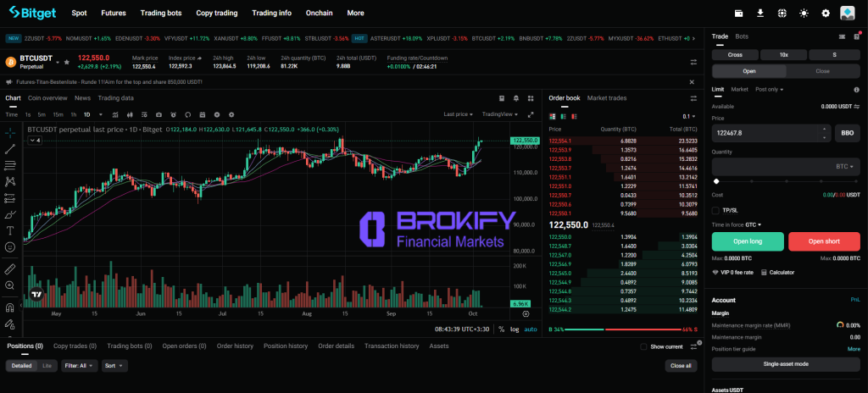Open the Last price dropdown
Viewport: 868px width, 393px height.
(459, 114)
